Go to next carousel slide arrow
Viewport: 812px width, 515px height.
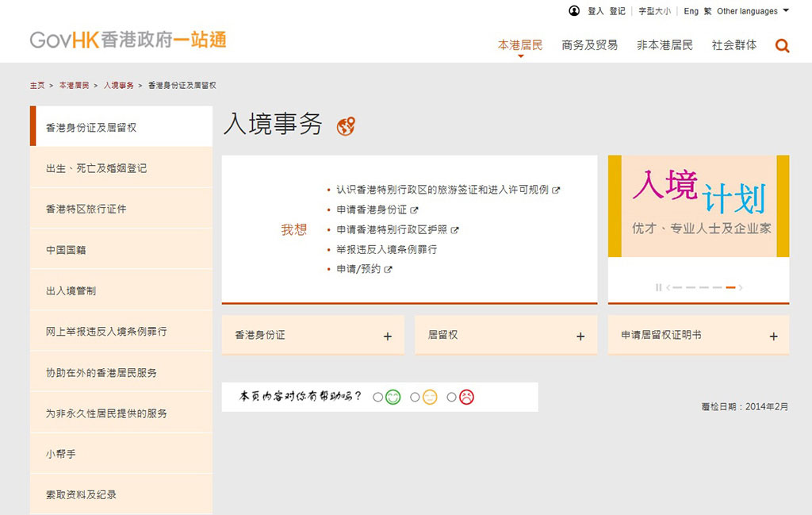(741, 287)
